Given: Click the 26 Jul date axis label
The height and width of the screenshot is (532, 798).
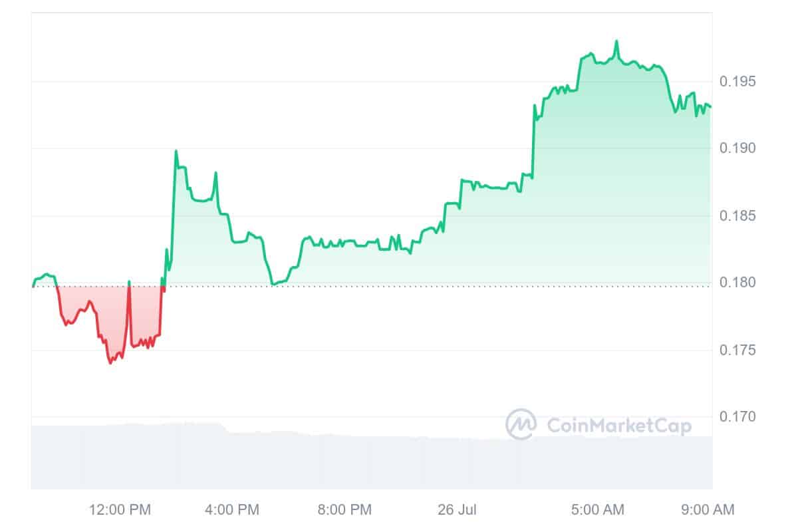Looking at the screenshot, I should 456,510.
